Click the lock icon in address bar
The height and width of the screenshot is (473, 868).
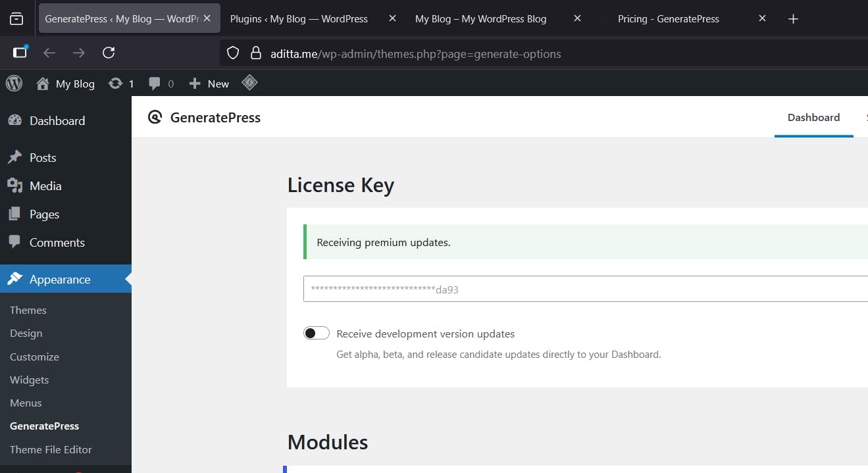257,53
